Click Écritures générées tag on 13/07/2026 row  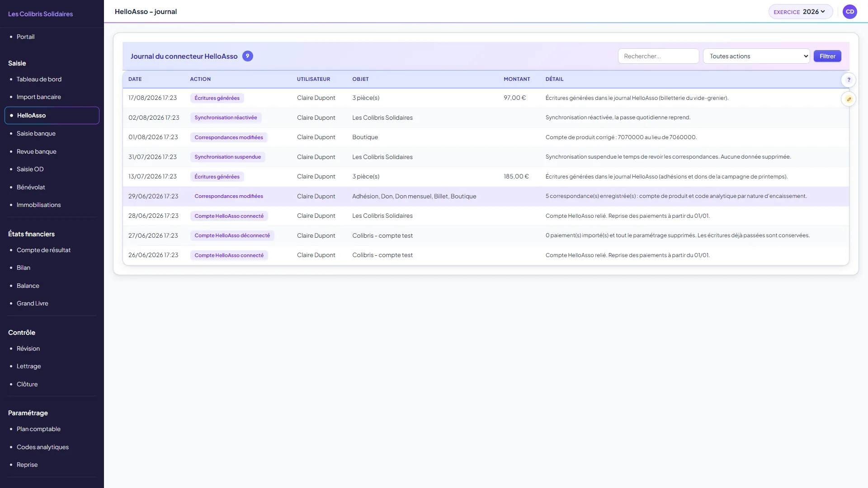[x=217, y=177]
